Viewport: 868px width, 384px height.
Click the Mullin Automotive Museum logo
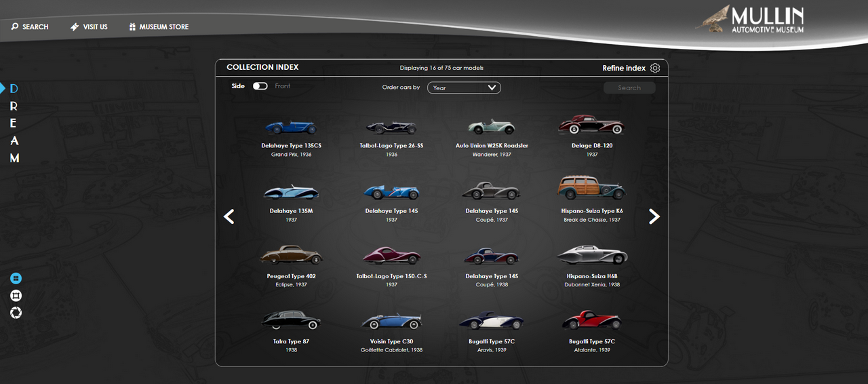(750, 20)
